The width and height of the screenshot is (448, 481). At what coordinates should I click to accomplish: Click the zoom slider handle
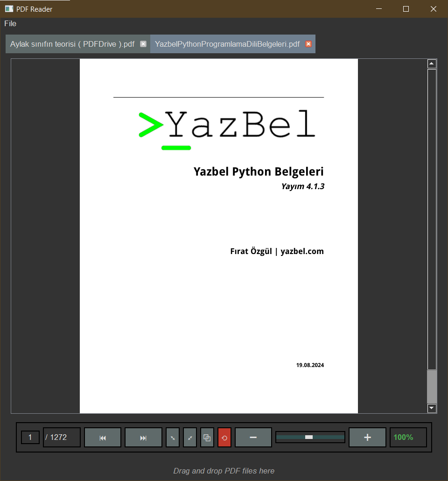point(309,437)
